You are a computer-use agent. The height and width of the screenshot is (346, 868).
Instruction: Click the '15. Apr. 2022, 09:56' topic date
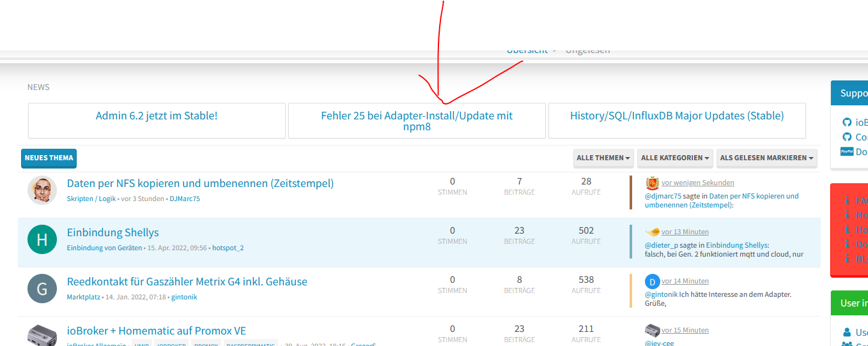pyautogui.click(x=177, y=248)
